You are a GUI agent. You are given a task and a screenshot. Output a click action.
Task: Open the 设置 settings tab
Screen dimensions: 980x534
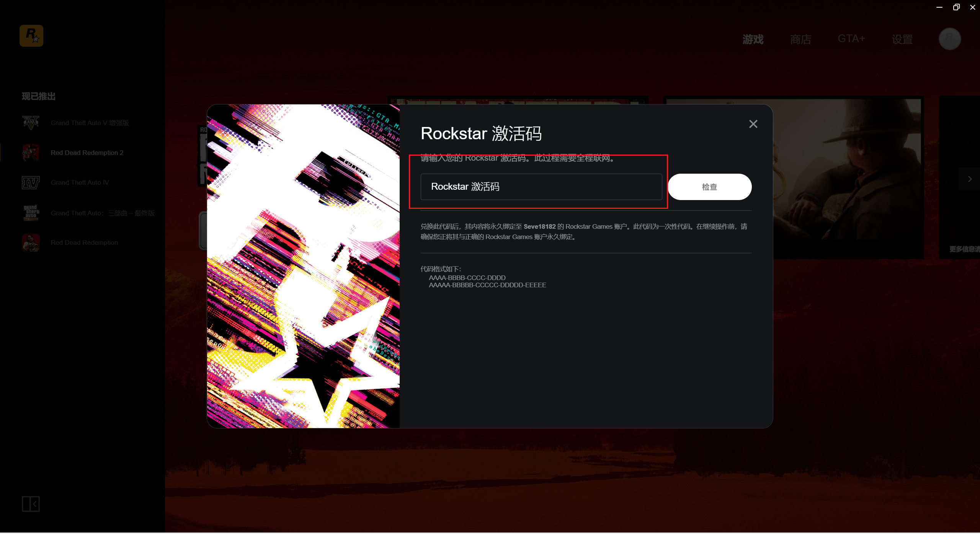pos(902,39)
